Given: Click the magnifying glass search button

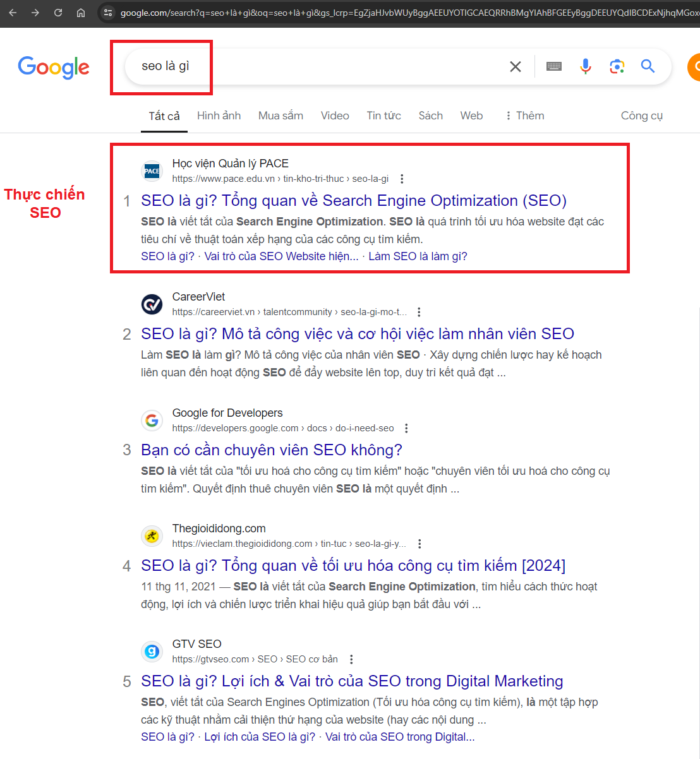Looking at the screenshot, I should coord(648,66).
